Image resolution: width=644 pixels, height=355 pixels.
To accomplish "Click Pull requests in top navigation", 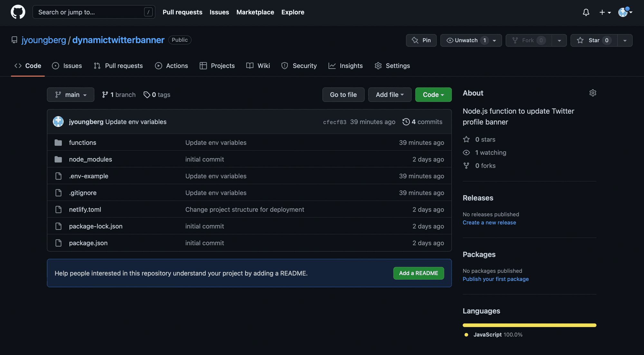I will [183, 12].
